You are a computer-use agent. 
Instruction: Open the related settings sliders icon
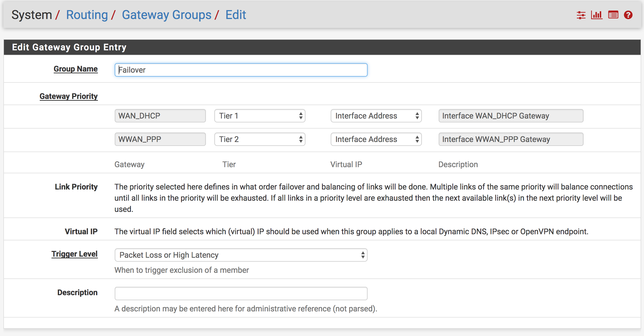pos(581,15)
